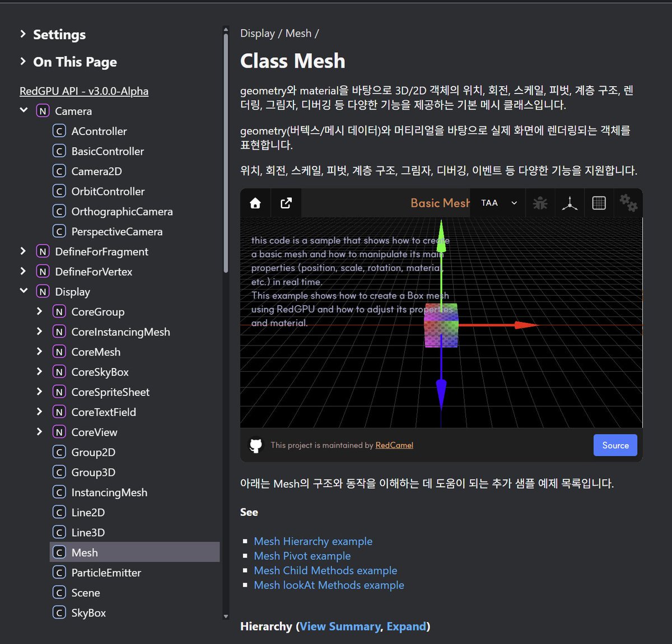Open Mesh Child Methods example link
The height and width of the screenshot is (644, 672).
[x=325, y=571]
